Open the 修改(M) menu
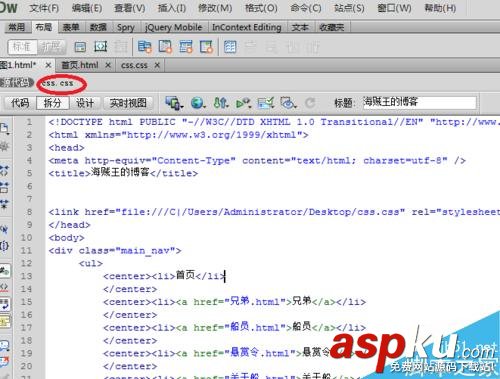500x379 pixels. pos(215,8)
